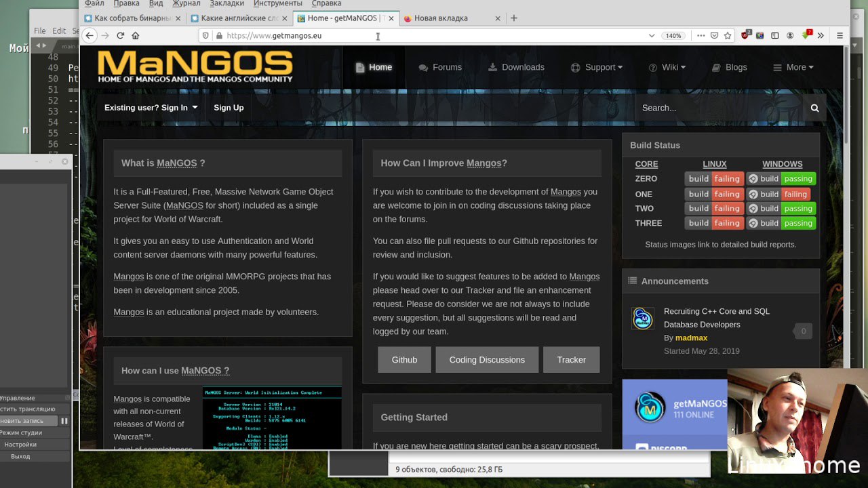Click the Coding Discussions button

pyautogui.click(x=487, y=360)
